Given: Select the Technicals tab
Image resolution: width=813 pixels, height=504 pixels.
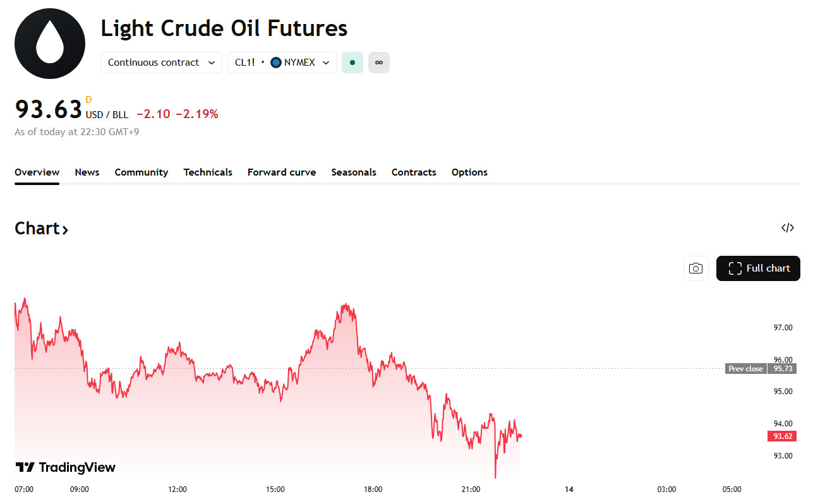Looking at the screenshot, I should click(x=208, y=172).
